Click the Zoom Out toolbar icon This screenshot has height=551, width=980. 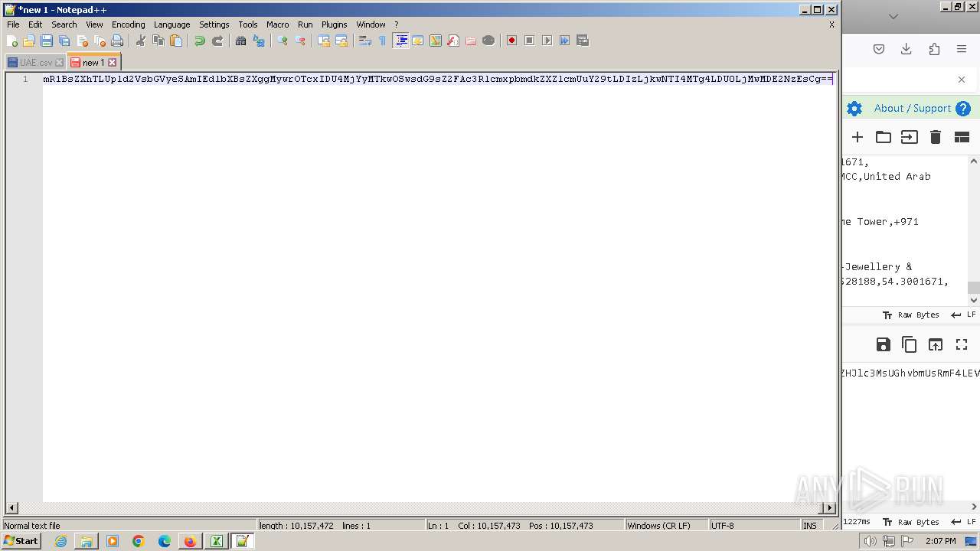coord(300,41)
